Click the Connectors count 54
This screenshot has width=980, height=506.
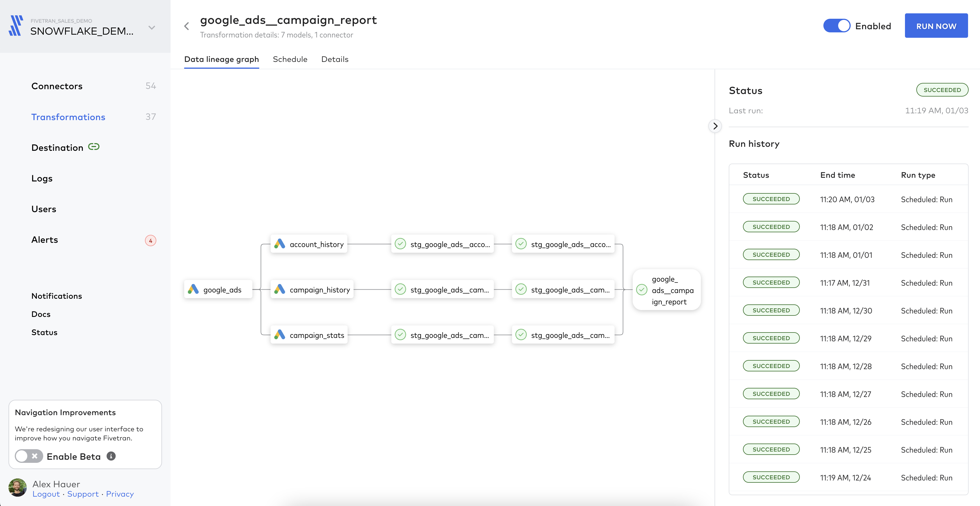pyautogui.click(x=151, y=86)
